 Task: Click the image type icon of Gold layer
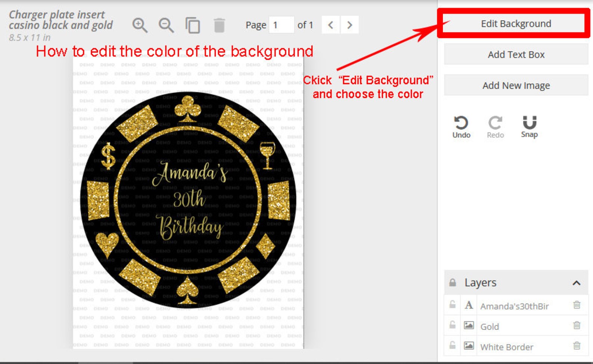click(469, 325)
